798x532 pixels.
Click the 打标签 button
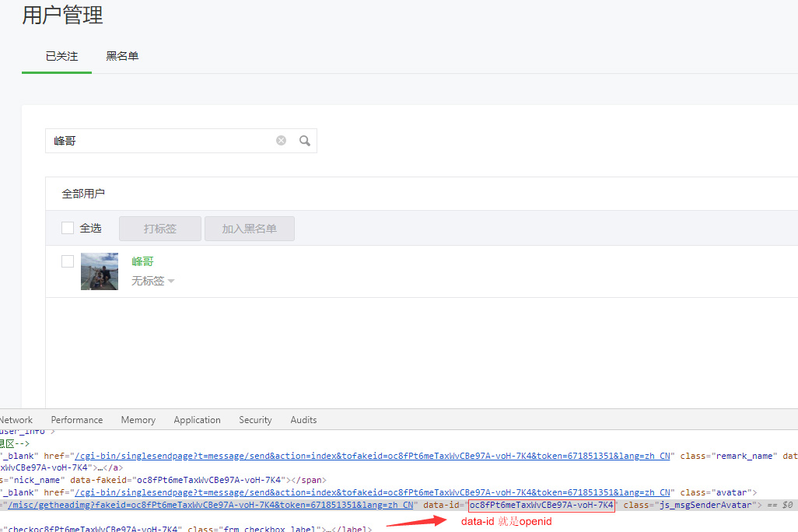point(160,229)
